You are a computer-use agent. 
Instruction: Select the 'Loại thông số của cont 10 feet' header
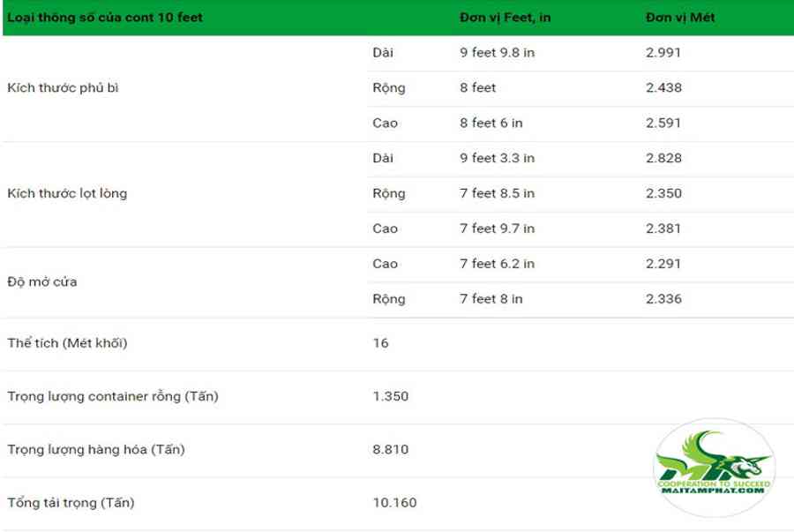[x=105, y=18]
